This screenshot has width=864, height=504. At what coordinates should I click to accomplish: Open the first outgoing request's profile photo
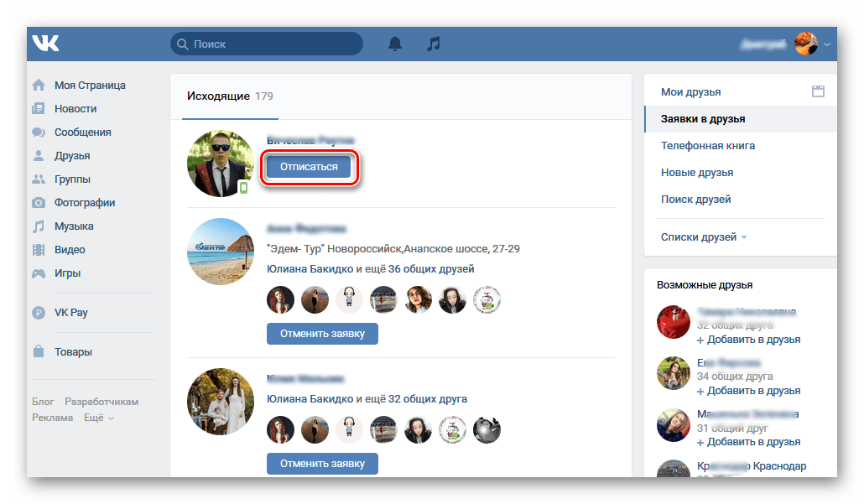pos(220,164)
